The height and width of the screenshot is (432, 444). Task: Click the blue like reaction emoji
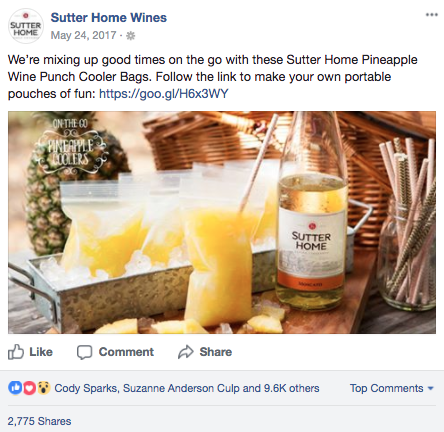(15, 388)
